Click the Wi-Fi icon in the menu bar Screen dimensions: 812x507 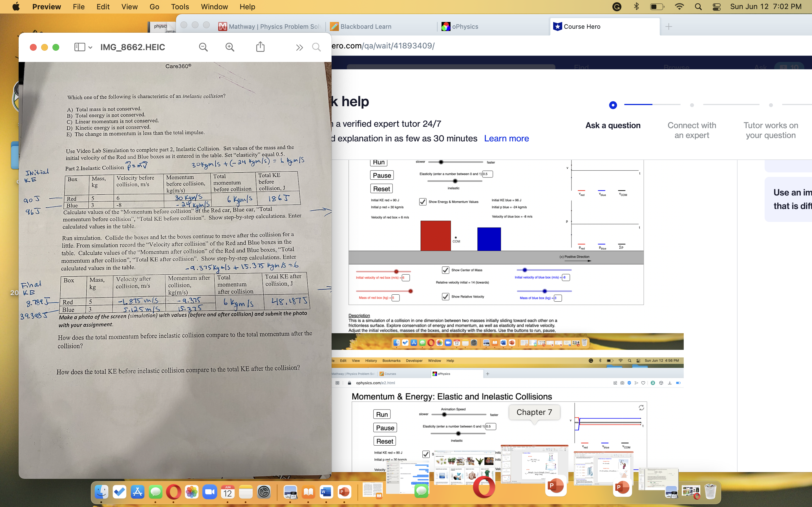(679, 6)
